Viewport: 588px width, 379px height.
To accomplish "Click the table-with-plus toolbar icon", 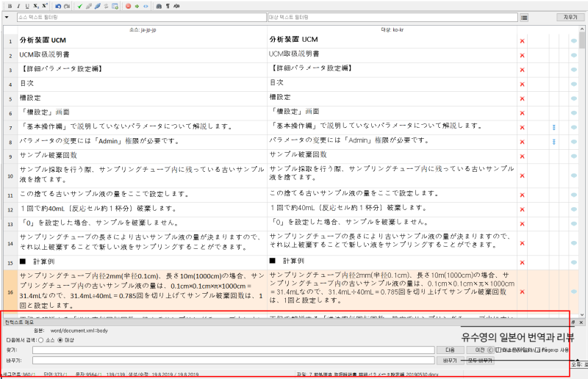I will tap(115, 6).
